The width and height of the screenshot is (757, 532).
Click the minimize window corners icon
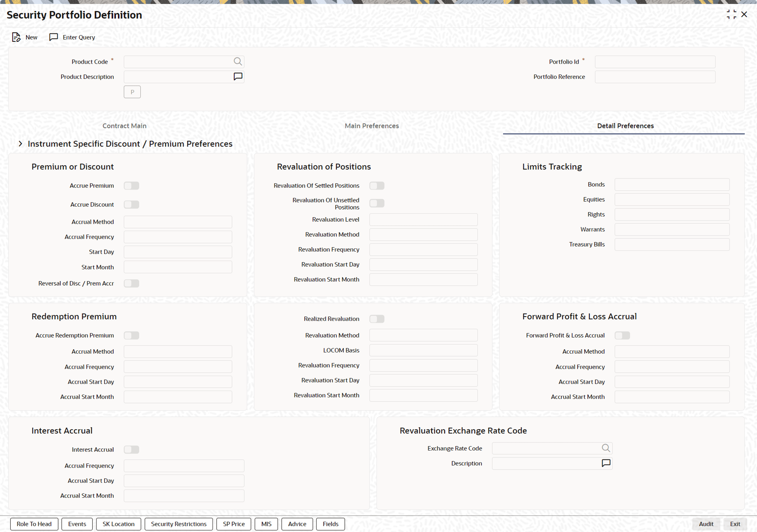point(731,14)
